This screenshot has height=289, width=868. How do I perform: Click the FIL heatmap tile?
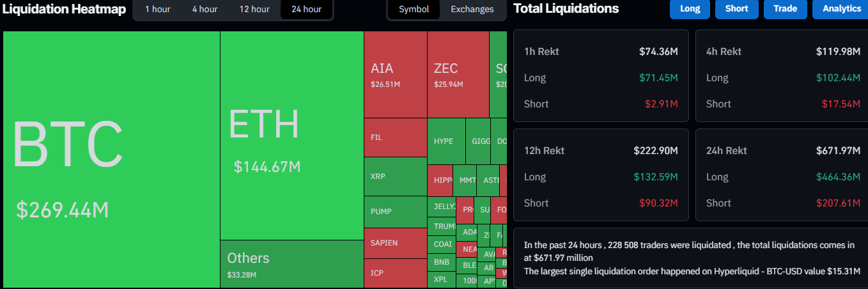pyautogui.click(x=395, y=137)
